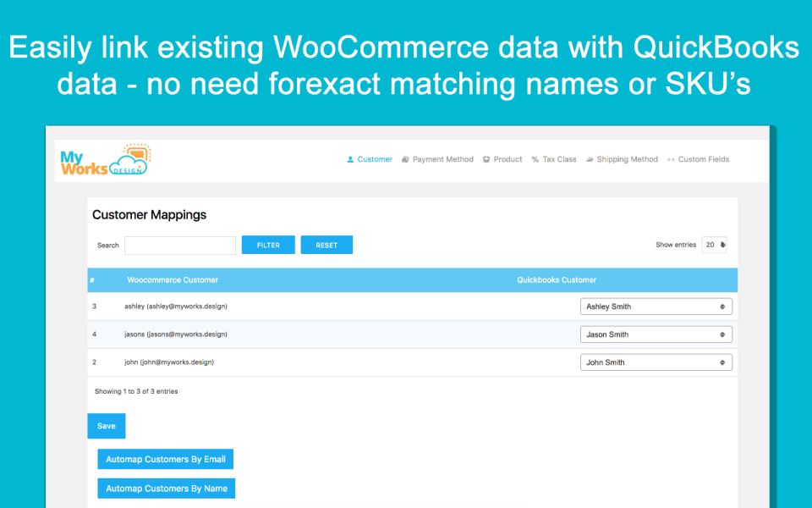Run Automap Customers By Email
The image size is (812, 508).
coord(165,459)
